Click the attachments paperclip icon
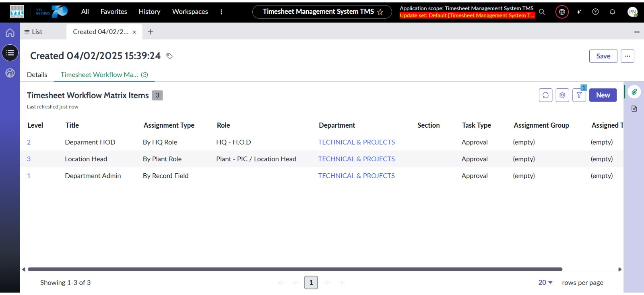 point(634,92)
